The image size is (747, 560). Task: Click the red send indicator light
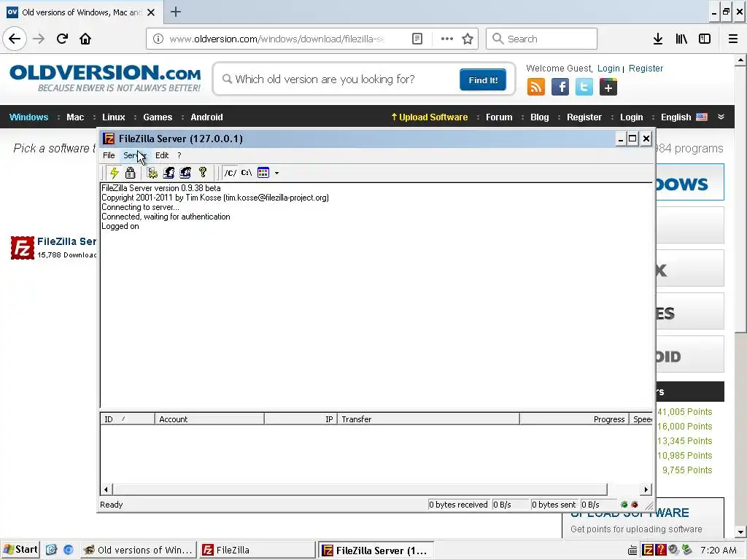pos(635,505)
